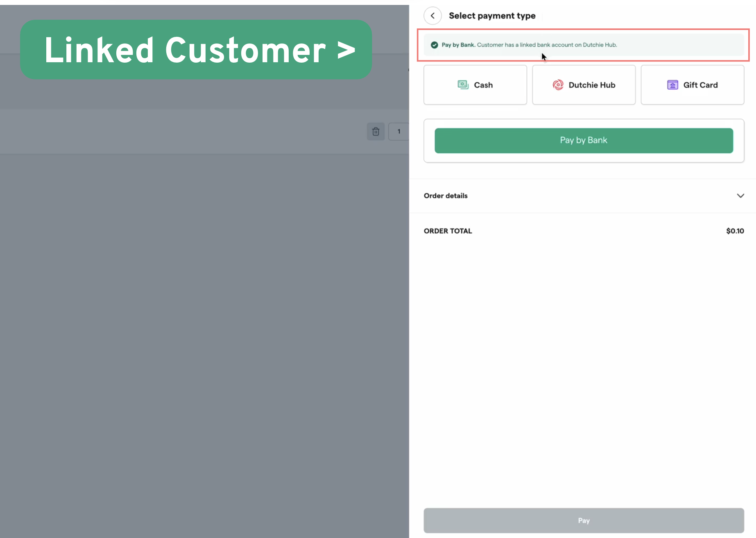This screenshot has height=538, width=756.
Task: Click the Order details label
Action: [x=446, y=196]
